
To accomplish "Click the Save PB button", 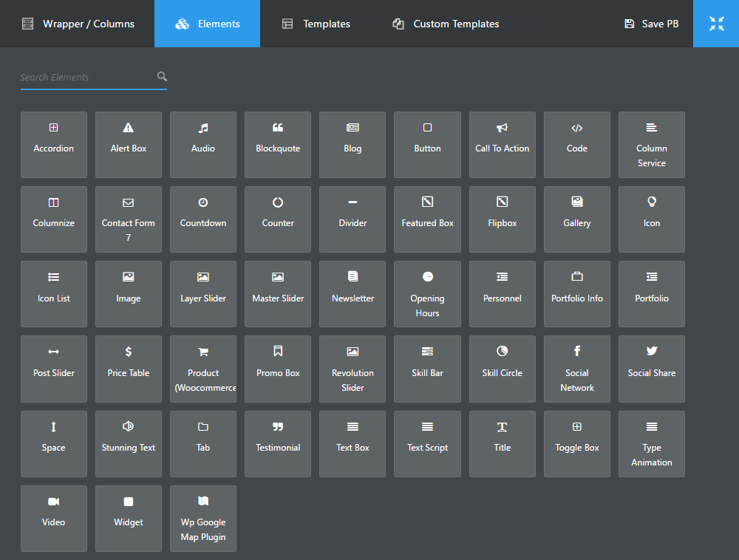I will pyautogui.click(x=651, y=24).
